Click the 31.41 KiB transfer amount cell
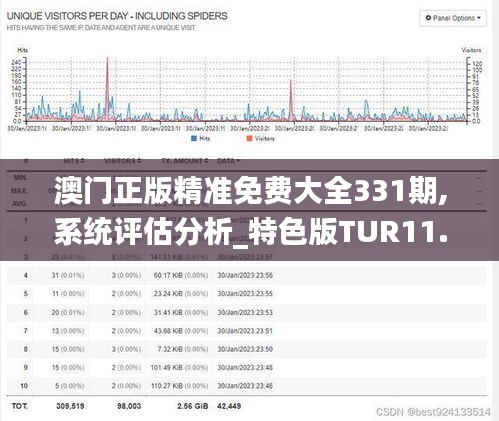The height and width of the screenshot is (421, 499). (x=181, y=312)
